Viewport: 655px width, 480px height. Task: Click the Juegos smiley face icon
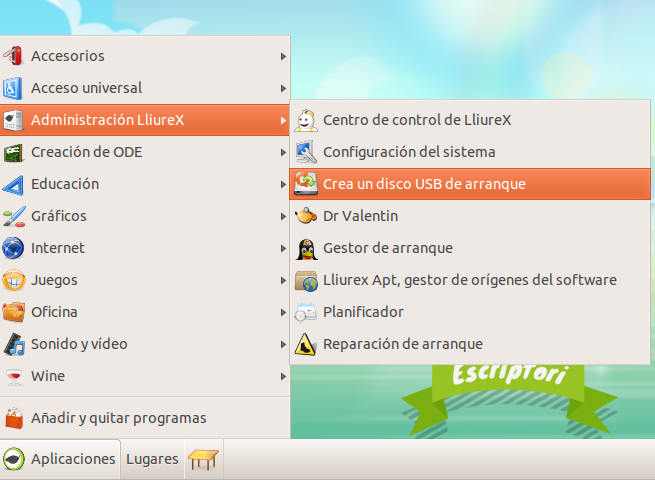click(x=14, y=280)
